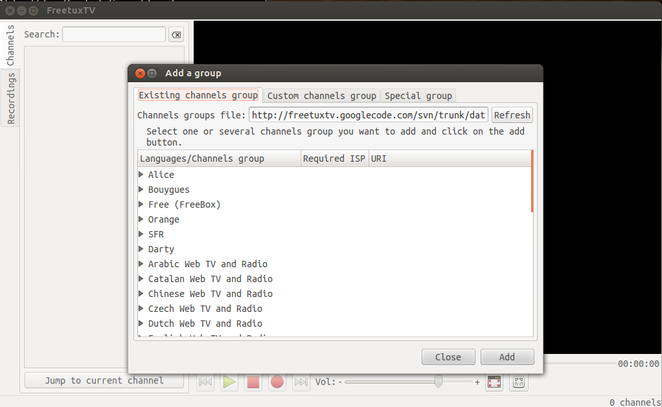The width and height of the screenshot is (662, 407).
Task: Toggle fullscreen mode icon
Action: 494,382
